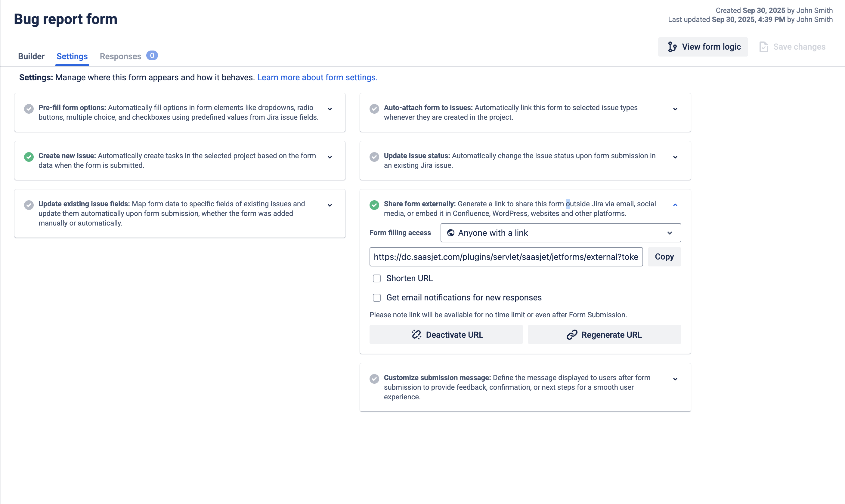Click the gray status icon on Update issue status
Screen dimensions: 845x504
374,157
